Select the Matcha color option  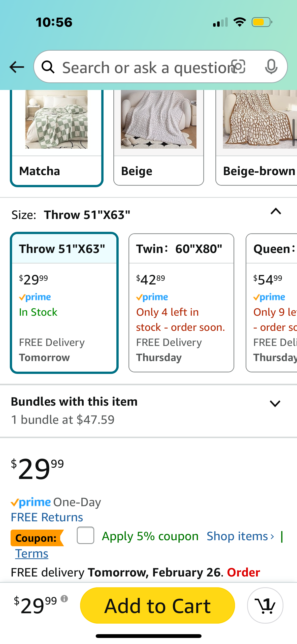pos(57,138)
